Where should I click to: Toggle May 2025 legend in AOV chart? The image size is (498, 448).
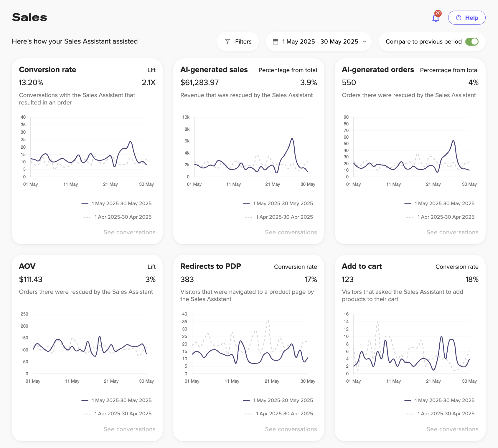(x=117, y=401)
